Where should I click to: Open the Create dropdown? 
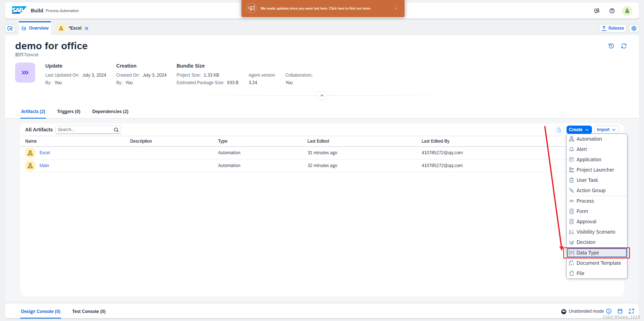click(579, 130)
